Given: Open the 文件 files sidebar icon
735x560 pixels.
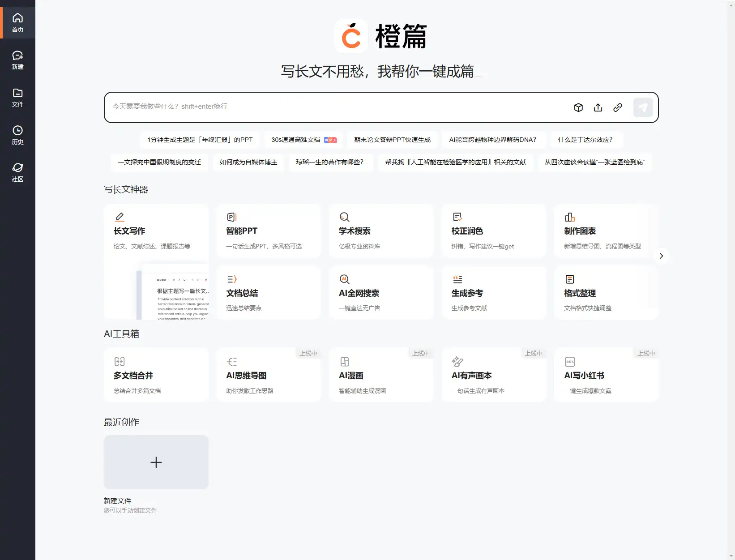Looking at the screenshot, I should 17,93.
